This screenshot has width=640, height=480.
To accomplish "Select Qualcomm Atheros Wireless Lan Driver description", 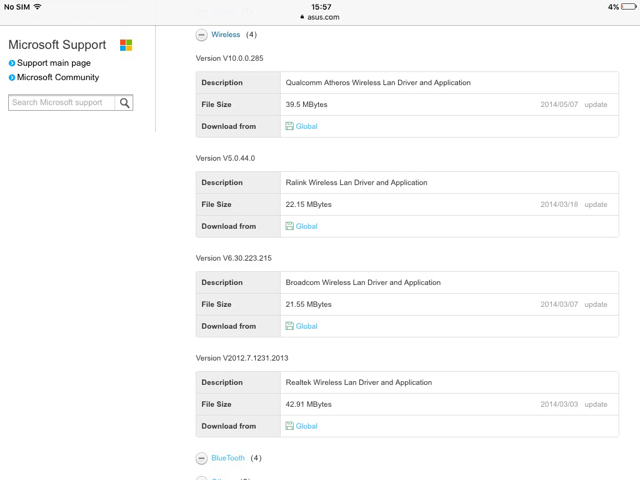I will pyautogui.click(x=378, y=82).
